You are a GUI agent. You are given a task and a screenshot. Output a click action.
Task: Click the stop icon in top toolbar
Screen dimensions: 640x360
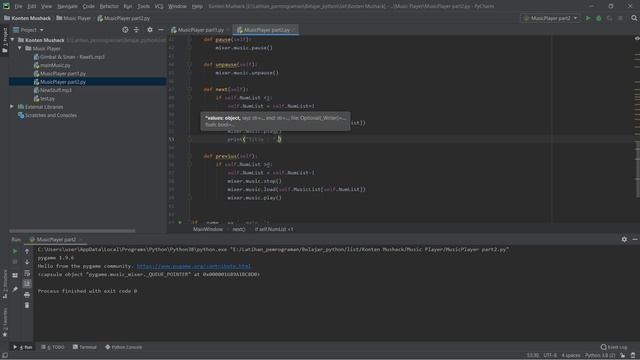(620, 18)
